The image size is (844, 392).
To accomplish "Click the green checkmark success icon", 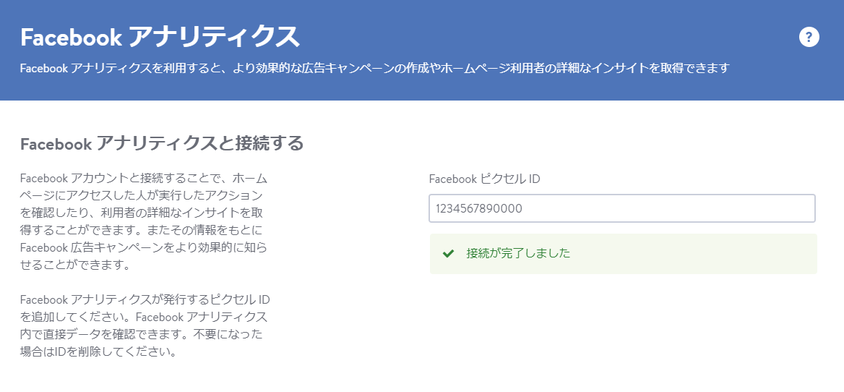I will click(448, 254).
